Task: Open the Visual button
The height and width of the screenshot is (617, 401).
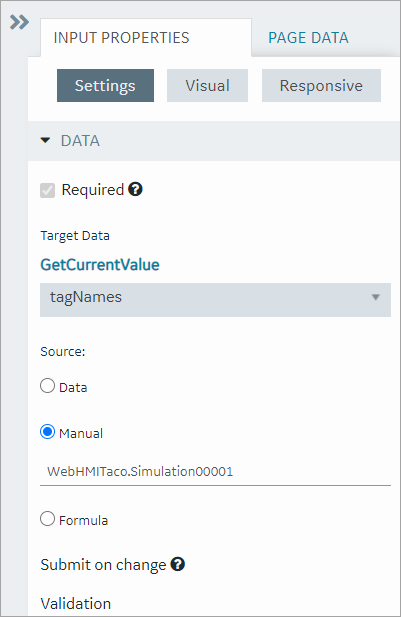Action: 207,85
